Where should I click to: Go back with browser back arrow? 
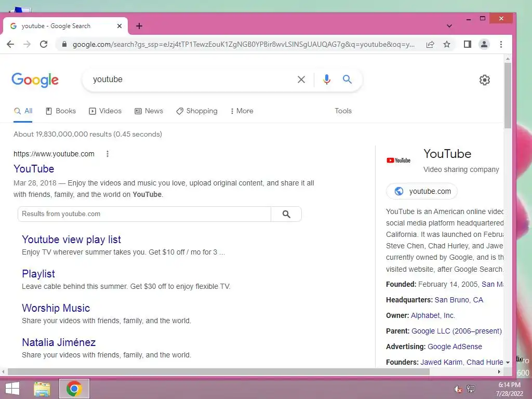tap(10, 44)
